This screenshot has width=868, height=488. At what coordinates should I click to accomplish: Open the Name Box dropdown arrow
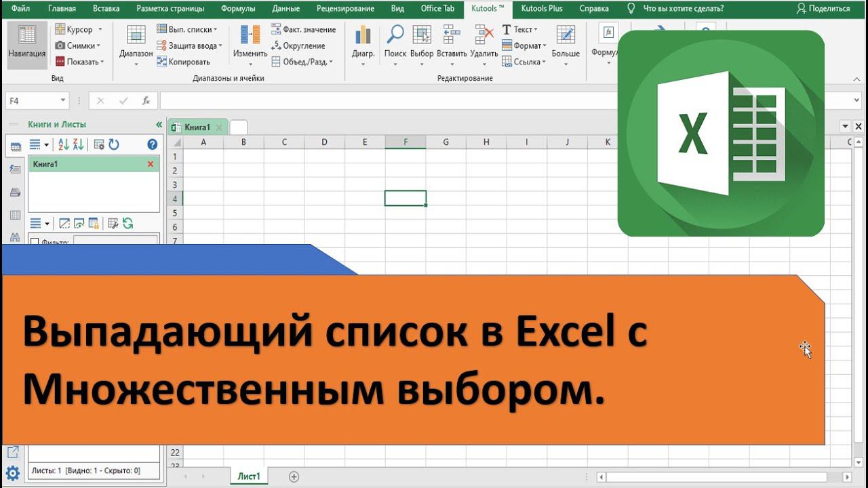63,100
